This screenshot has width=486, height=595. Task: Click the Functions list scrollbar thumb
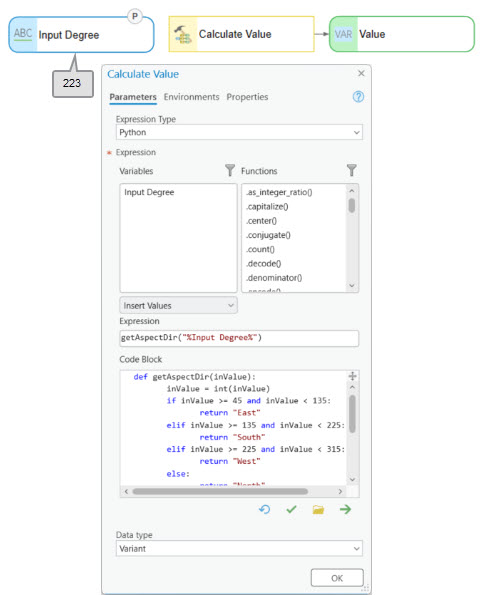tap(352, 206)
